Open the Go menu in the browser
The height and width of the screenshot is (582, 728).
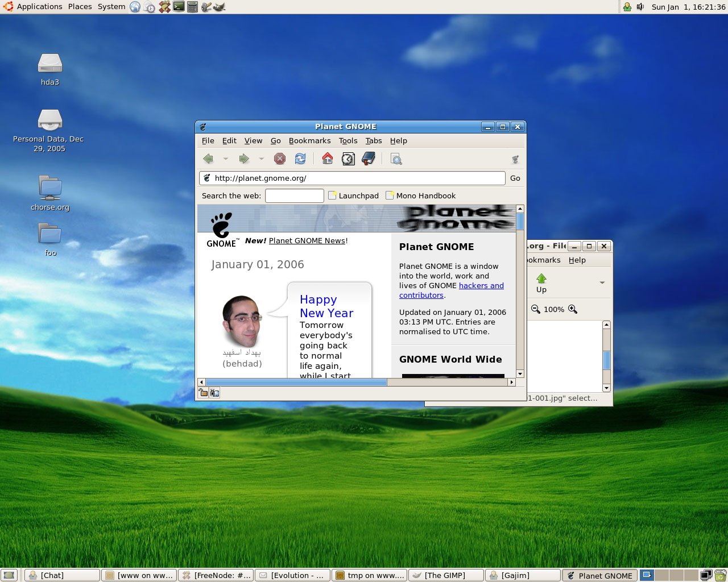point(276,141)
